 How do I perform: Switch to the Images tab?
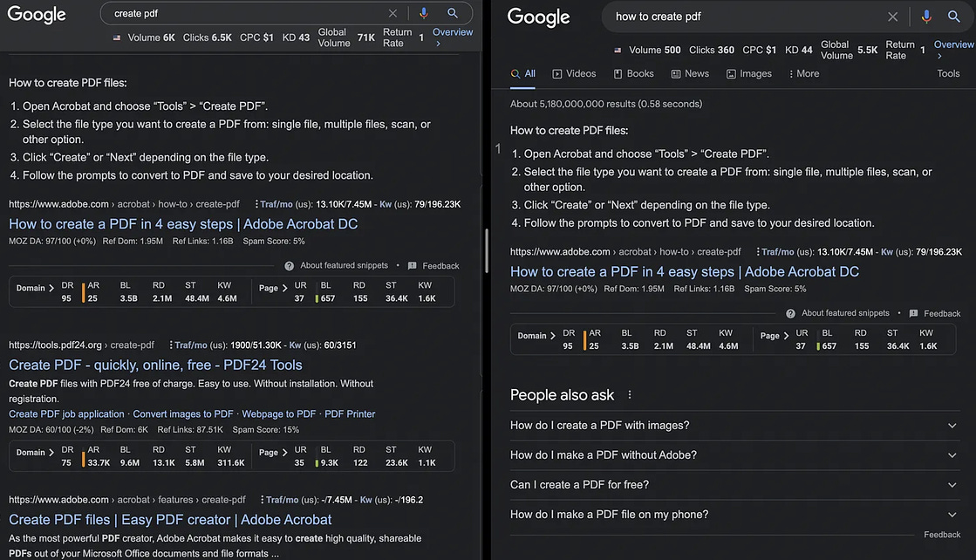749,73
